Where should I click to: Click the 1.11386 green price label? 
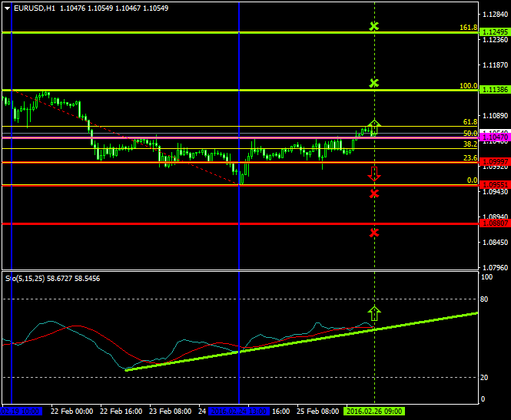(494, 90)
